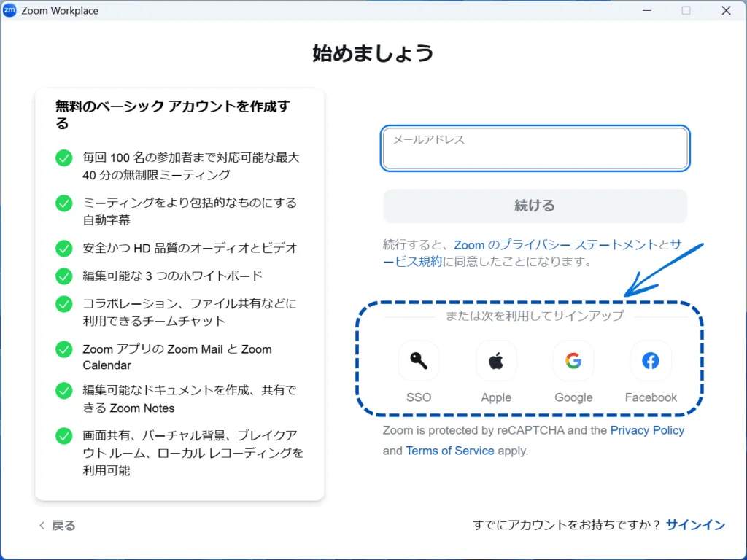Open the Terms of Service link

pos(449,451)
